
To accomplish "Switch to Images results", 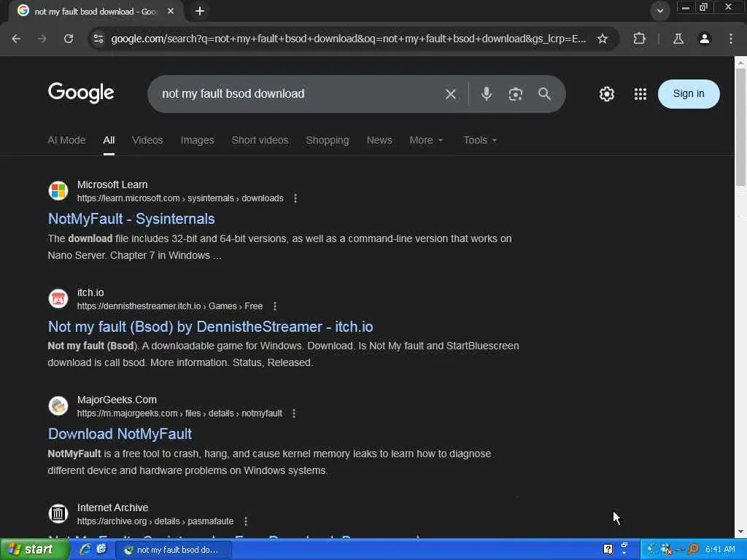I will (197, 140).
